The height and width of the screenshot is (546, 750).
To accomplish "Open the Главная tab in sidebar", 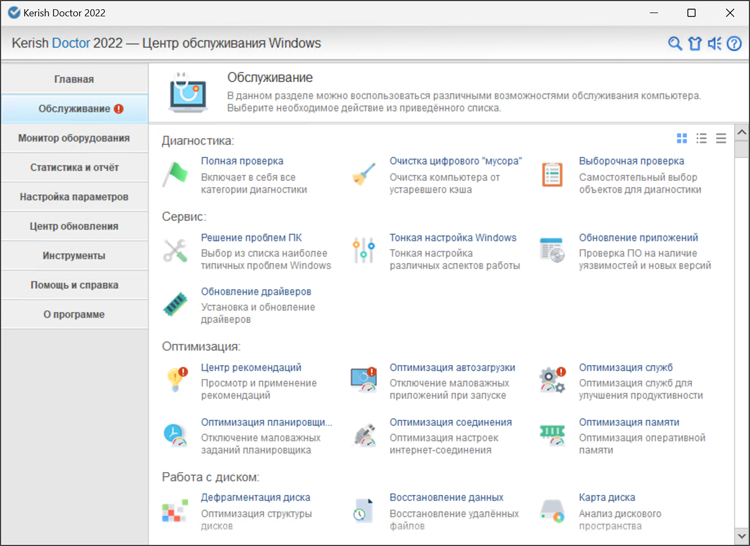I will (x=74, y=79).
